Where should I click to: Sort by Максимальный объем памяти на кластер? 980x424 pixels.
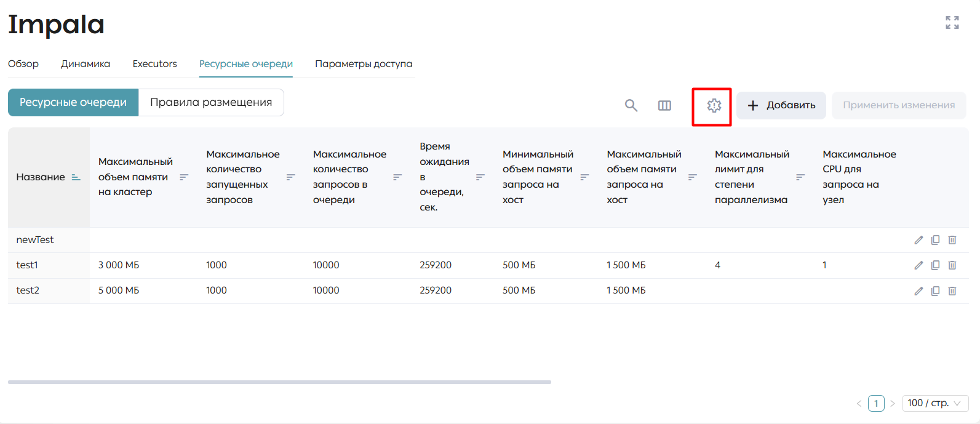click(184, 177)
